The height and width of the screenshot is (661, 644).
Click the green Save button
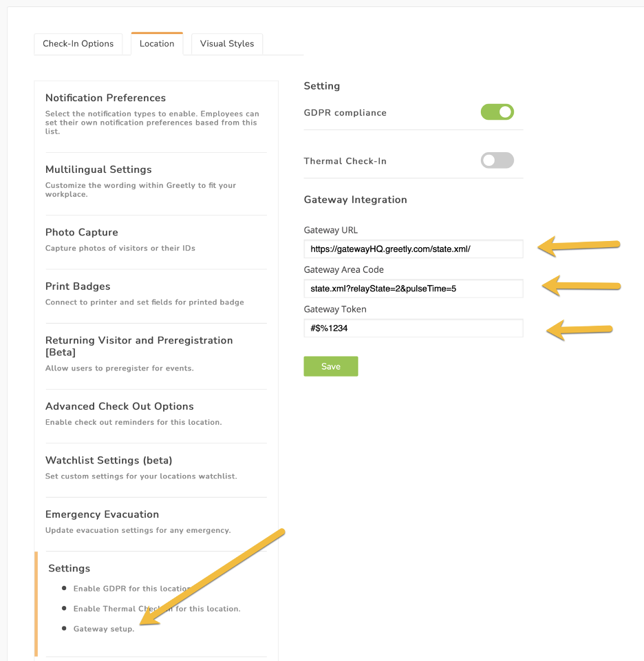331,366
